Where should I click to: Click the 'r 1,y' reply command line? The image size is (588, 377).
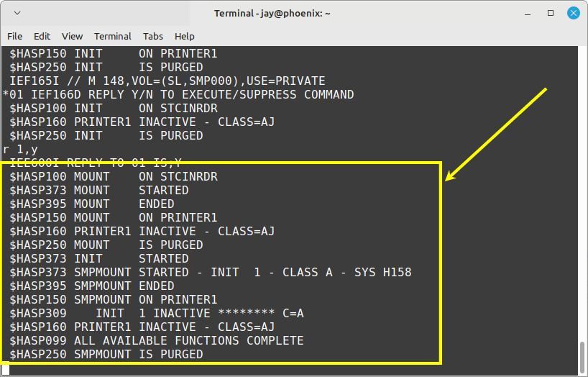point(20,150)
